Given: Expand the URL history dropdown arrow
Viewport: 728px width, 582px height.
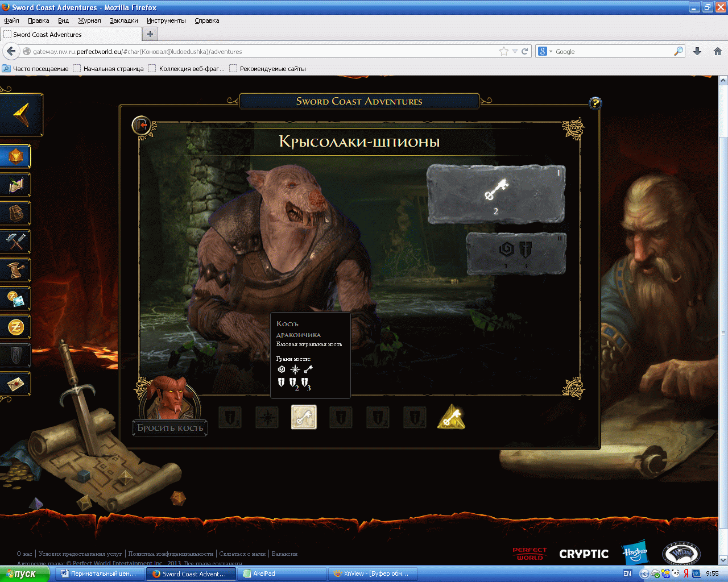Looking at the screenshot, I should click(515, 51).
